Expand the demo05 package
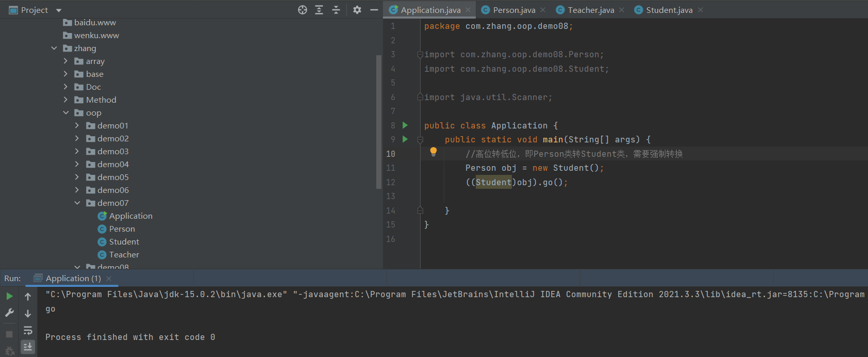The image size is (868, 357). 77,177
